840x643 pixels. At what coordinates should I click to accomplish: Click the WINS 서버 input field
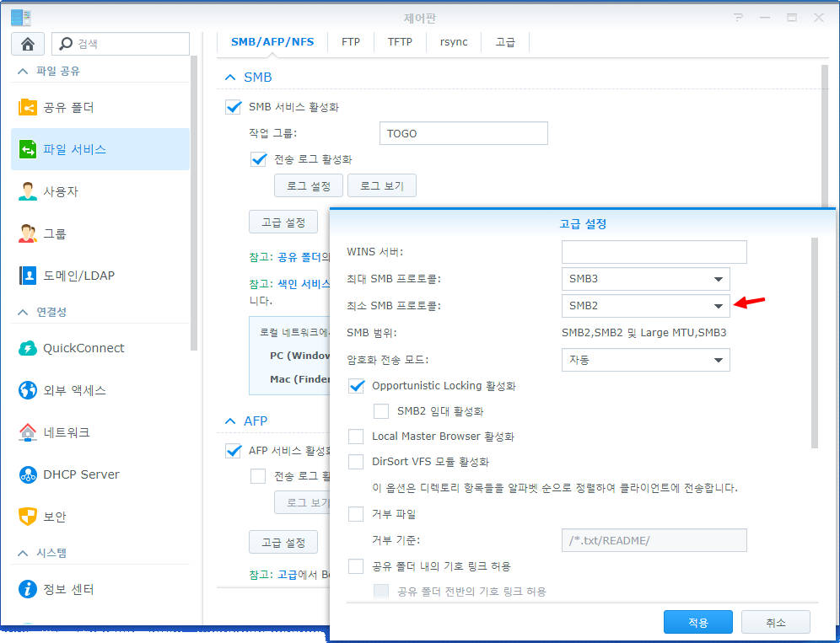(x=654, y=252)
